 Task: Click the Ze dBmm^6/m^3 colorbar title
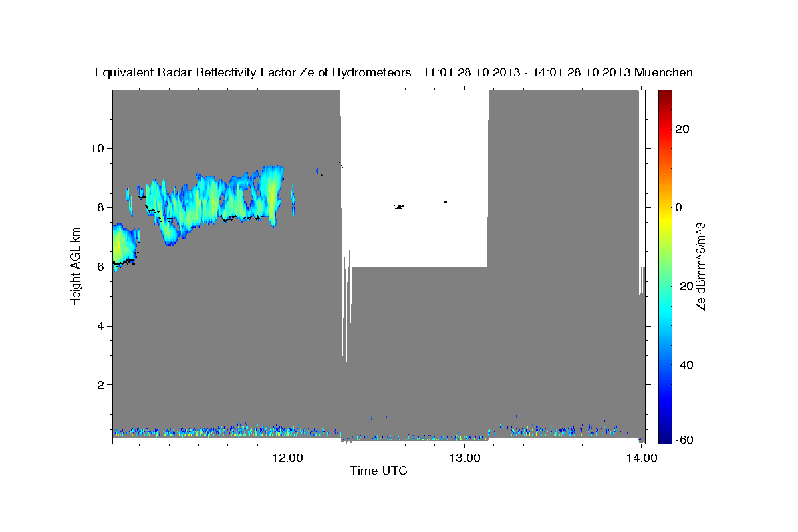coord(700,266)
